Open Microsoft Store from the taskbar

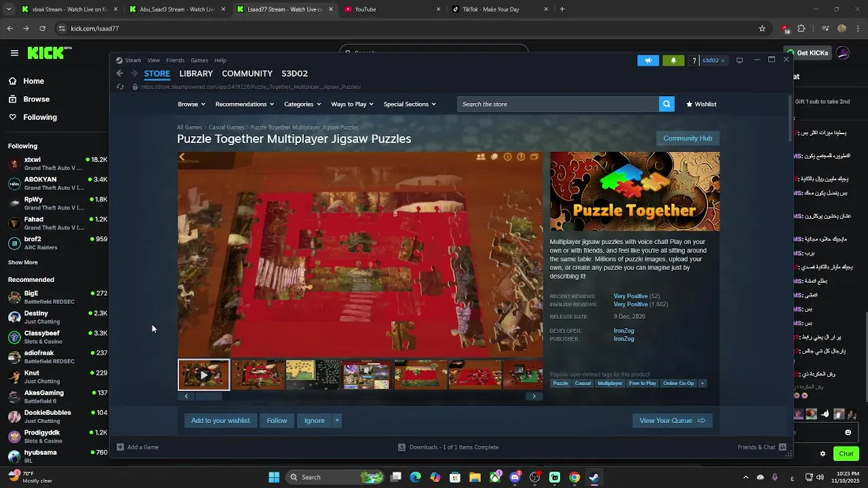coord(455,477)
